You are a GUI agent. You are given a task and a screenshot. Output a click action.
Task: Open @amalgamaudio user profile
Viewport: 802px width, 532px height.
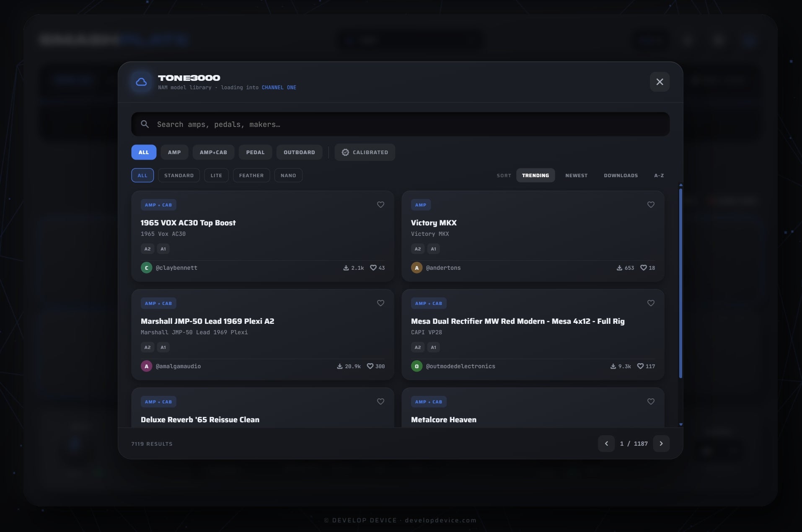pos(178,366)
